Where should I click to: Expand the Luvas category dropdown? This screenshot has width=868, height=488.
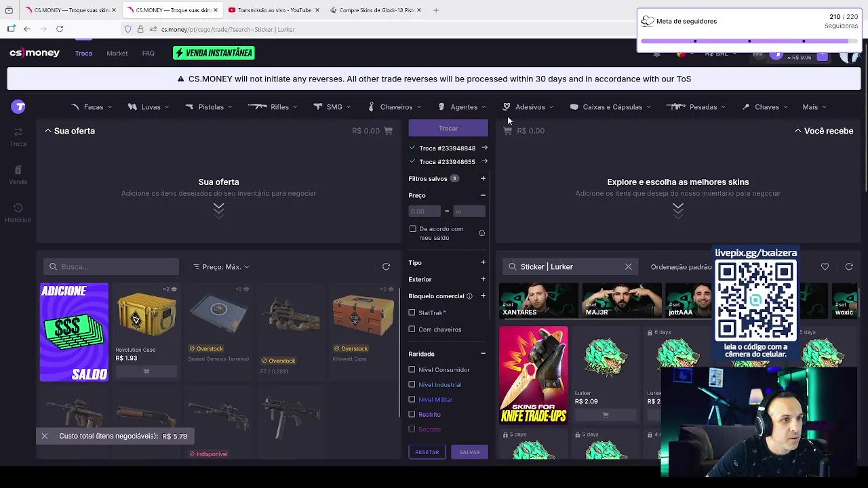149,107
